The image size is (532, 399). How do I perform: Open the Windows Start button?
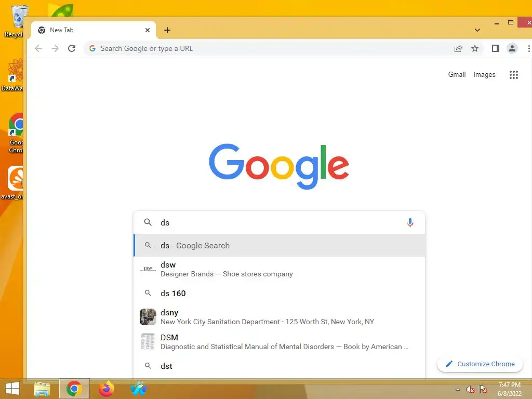pyautogui.click(x=12, y=389)
